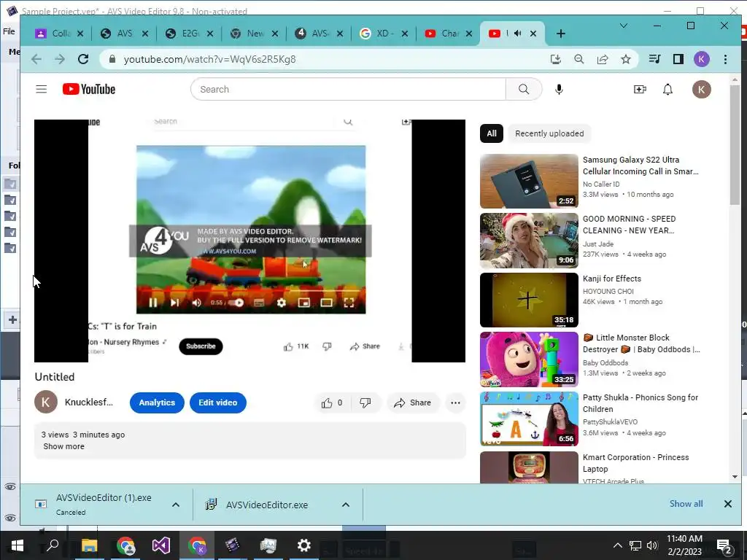This screenshot has height=560, width=747.
Task: Open the YouTube hamburger guide menu
Action: pos(42,89)
